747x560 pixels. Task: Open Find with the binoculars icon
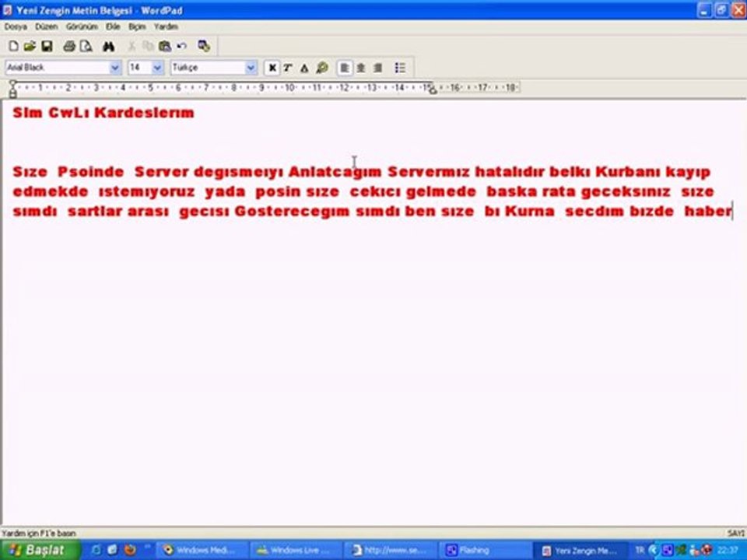tap(109, 46)
